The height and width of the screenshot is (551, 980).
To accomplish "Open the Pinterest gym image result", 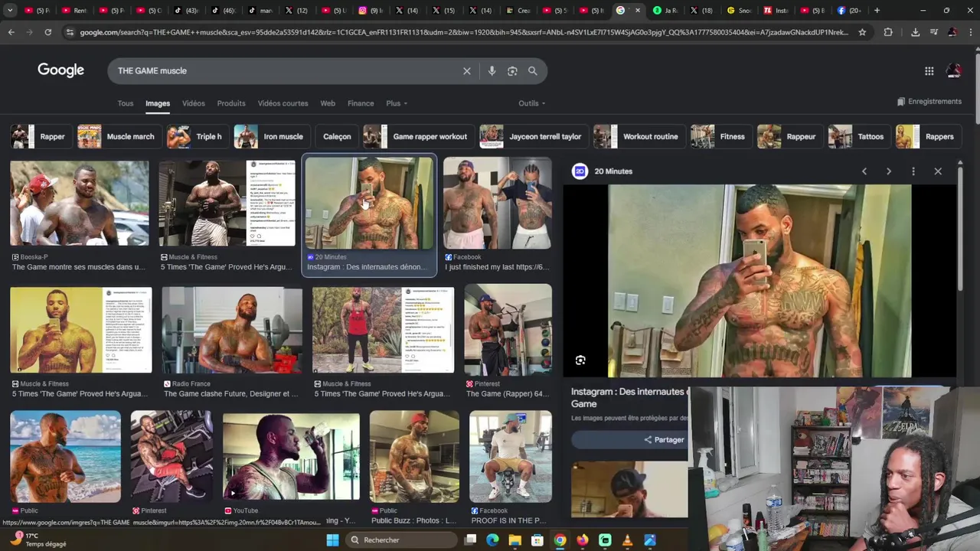I will [508, 331].
